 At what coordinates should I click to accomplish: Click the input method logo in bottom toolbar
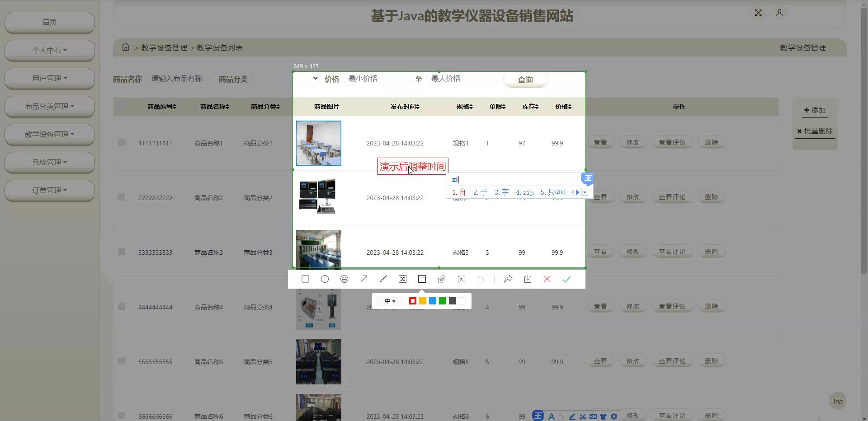click(538, 416)
